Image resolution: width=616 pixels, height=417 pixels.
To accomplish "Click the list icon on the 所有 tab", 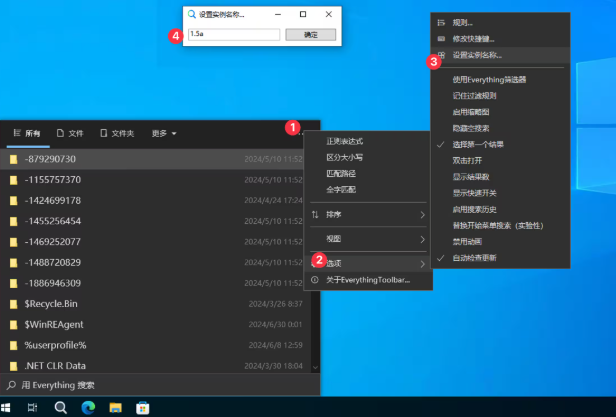I will (17, 133).
